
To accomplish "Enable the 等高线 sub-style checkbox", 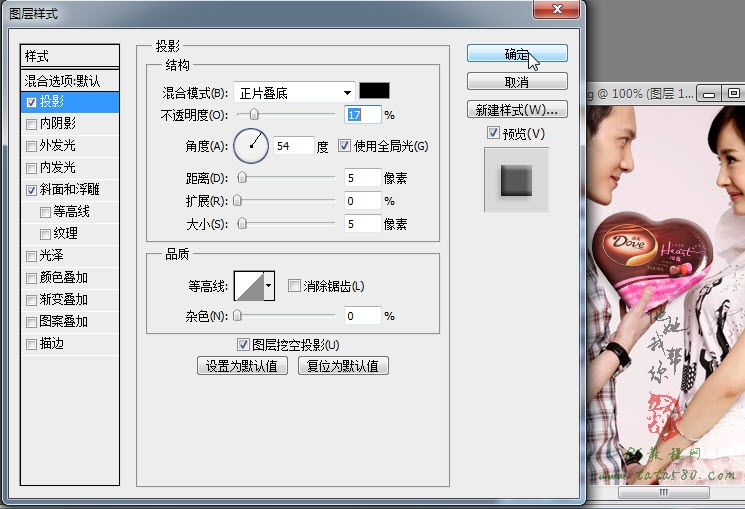I will point(45,212).
